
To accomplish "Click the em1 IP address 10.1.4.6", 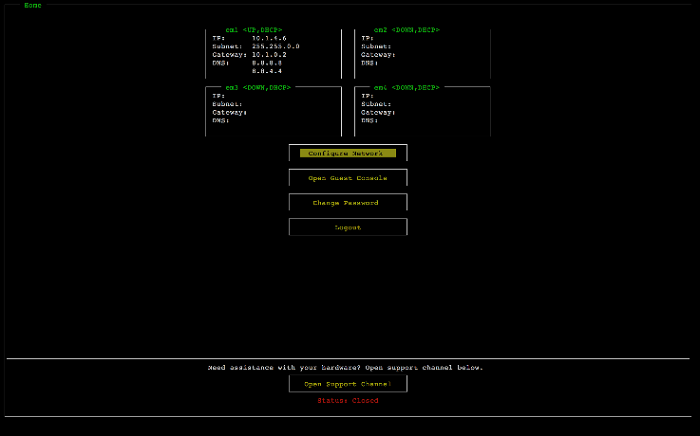I will click(x=269, y=38).
